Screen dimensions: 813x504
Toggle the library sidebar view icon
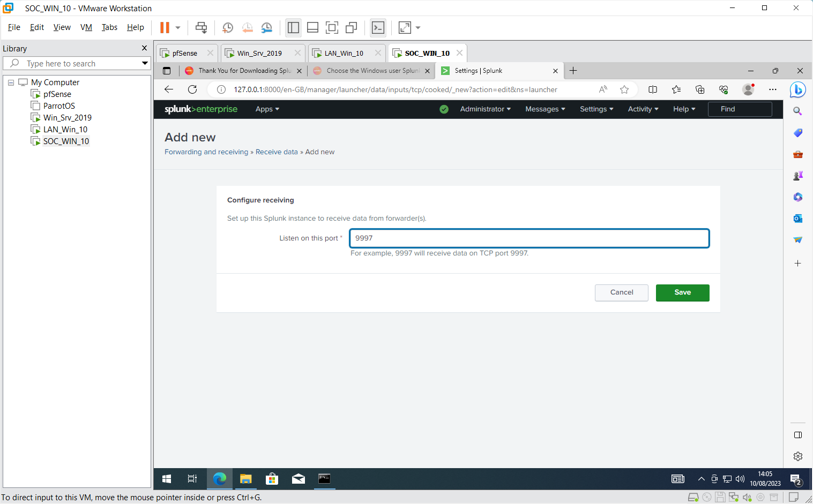point(293,27)
